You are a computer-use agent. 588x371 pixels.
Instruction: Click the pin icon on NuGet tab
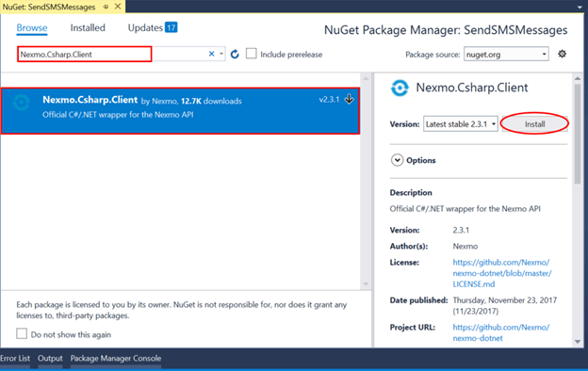tap(106, 7)
